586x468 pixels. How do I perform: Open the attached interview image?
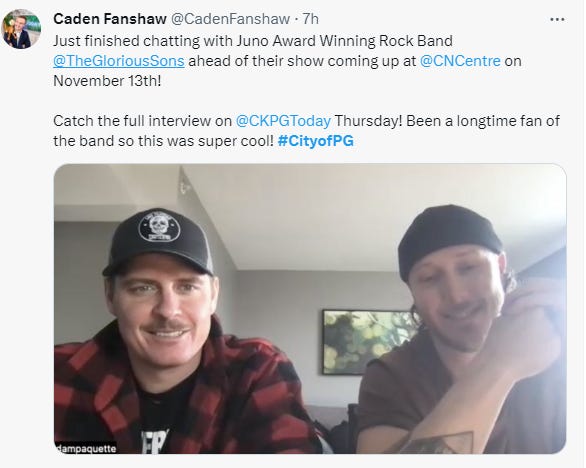[310, 309]
